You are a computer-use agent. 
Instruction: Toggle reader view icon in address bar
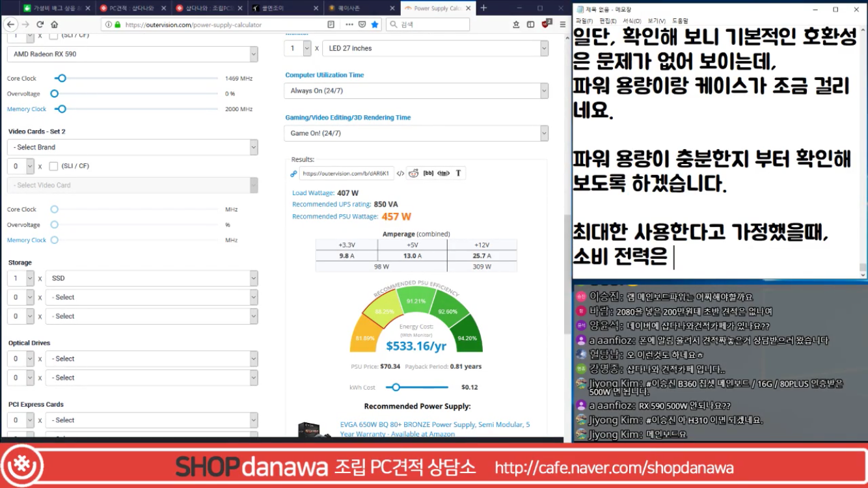331,25
